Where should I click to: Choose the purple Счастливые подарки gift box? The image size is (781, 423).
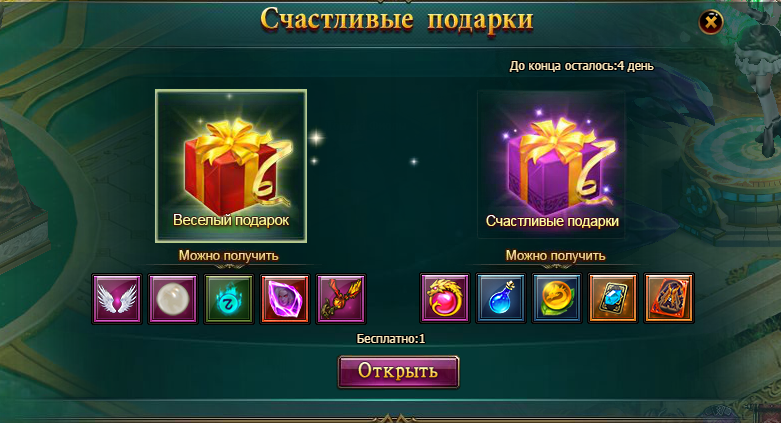coord(551,165)
